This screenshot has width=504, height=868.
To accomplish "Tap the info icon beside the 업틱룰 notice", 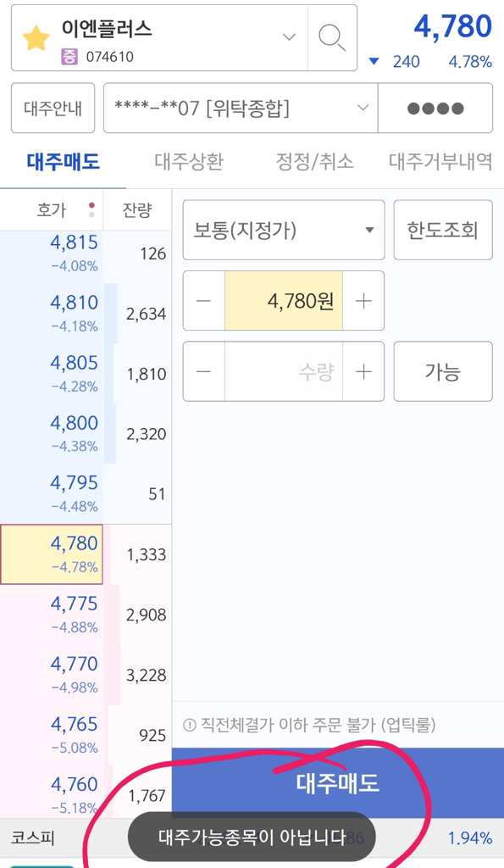I will [x=189, y=725].
